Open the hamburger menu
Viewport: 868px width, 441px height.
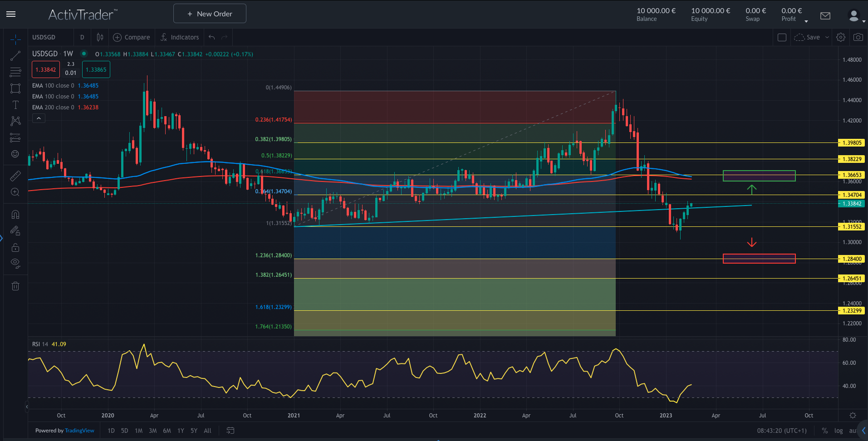coord(11,14)
